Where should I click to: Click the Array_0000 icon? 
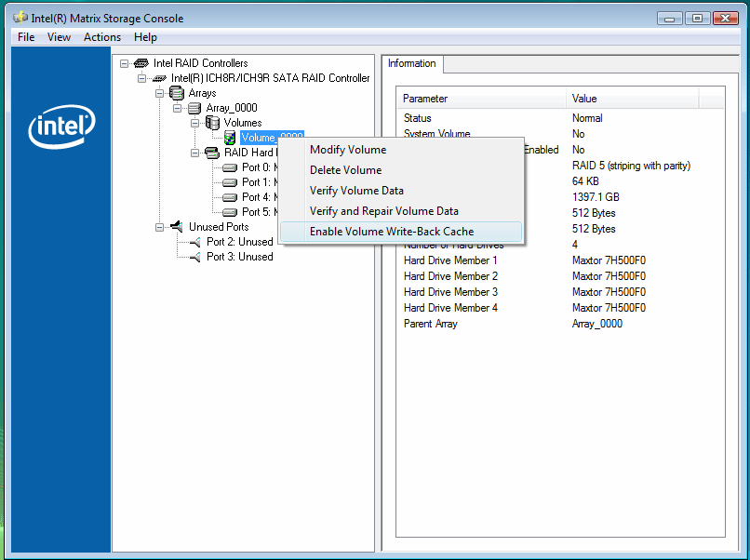[194, 108]
